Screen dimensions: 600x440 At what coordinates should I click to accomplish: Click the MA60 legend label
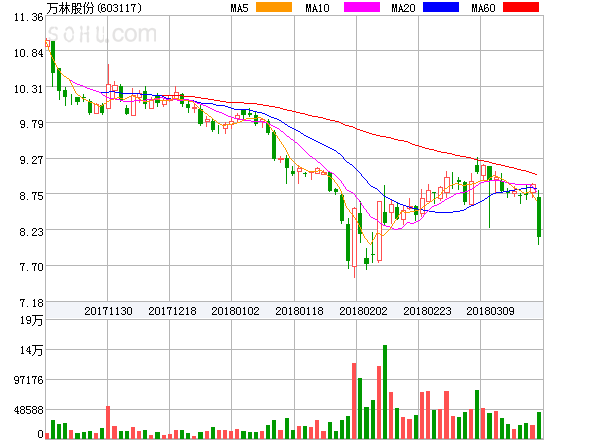point(483,8)
